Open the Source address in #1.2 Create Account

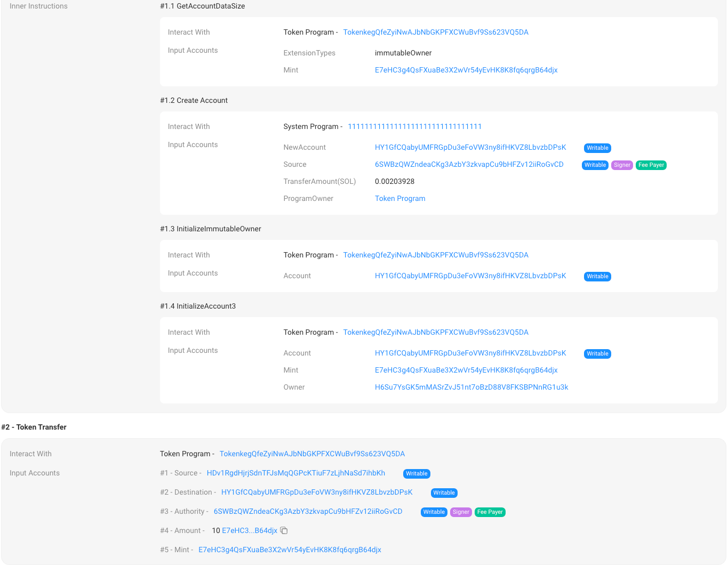pyautogui.click(x=469, y=165)
